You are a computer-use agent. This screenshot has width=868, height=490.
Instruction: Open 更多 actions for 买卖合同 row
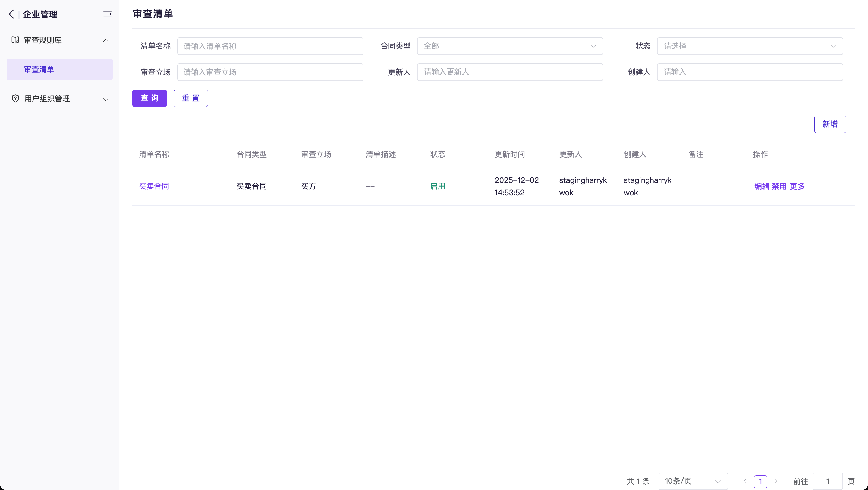click(x=797, y=186)
